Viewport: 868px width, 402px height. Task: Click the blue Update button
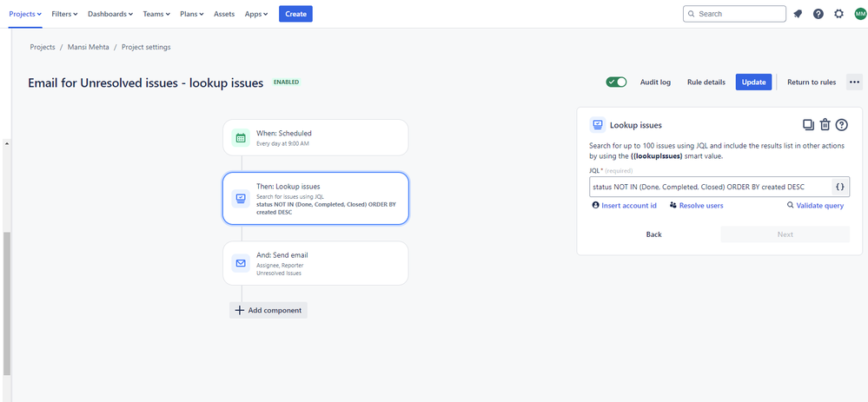pyautogui.click(x=753, y=82)
